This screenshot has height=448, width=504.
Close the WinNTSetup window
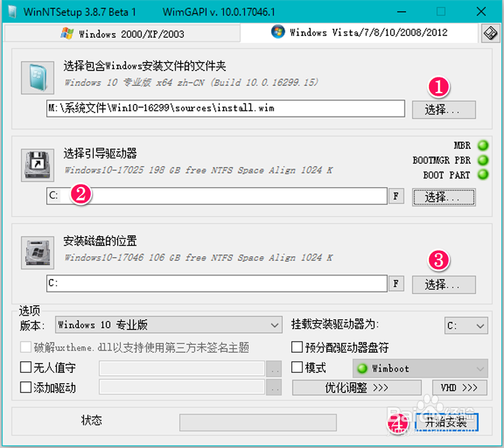(x=481, y=12)
